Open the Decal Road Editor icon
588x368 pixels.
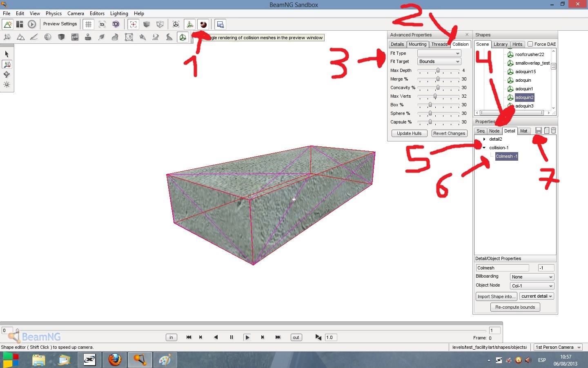[169, 37]
